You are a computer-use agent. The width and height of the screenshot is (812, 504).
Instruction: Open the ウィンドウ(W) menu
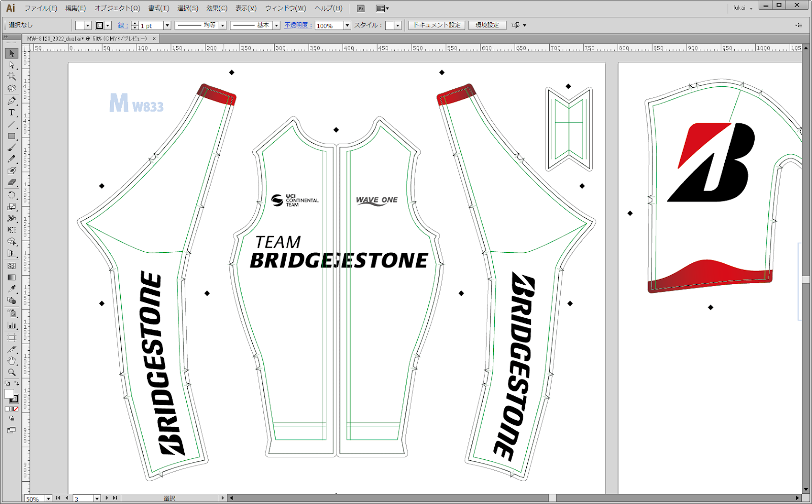[286, 8]
